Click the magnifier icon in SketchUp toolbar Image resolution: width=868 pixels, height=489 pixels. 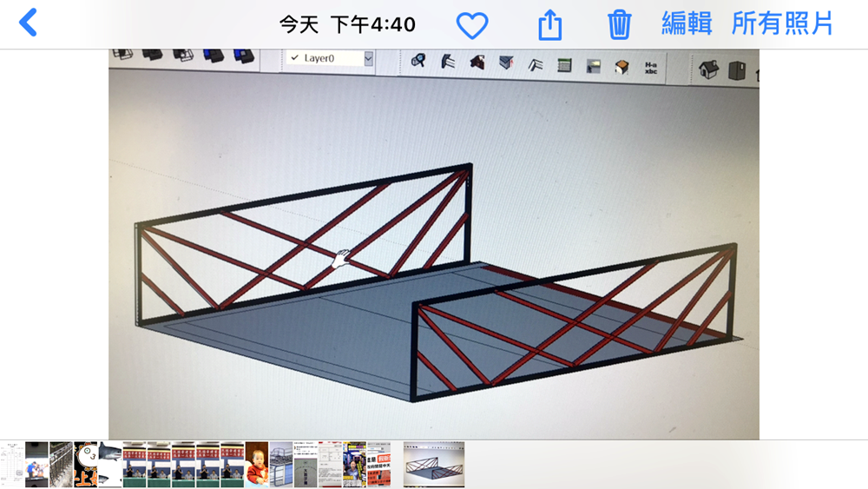(x=418, y=62)
